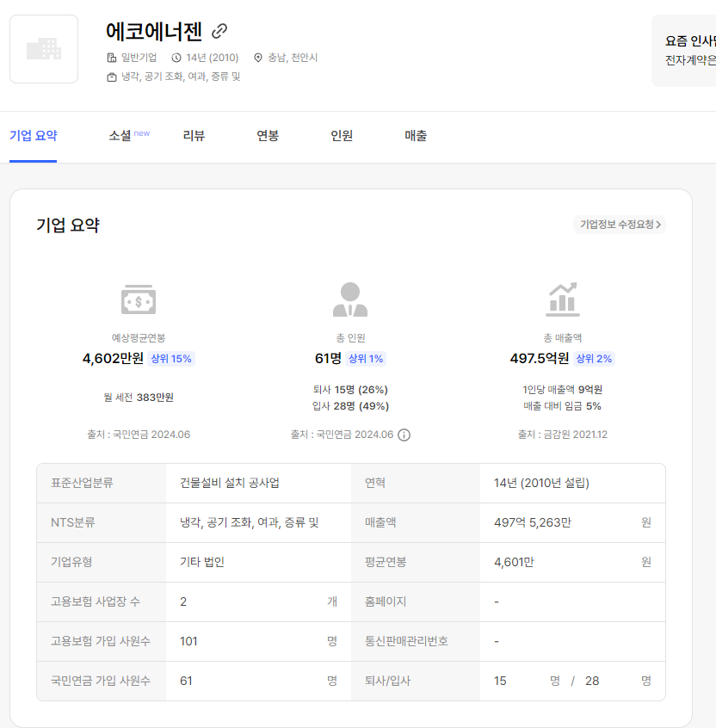Click the money bill icon above 예상평균연봉
716x728 pixels.
(139, 299)
